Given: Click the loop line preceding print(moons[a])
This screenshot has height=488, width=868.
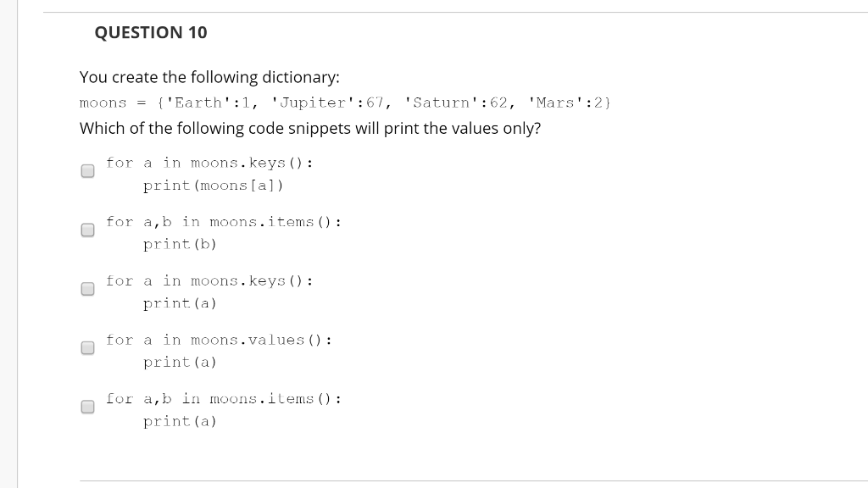Looking at the screenshot, I should [210, 164].
